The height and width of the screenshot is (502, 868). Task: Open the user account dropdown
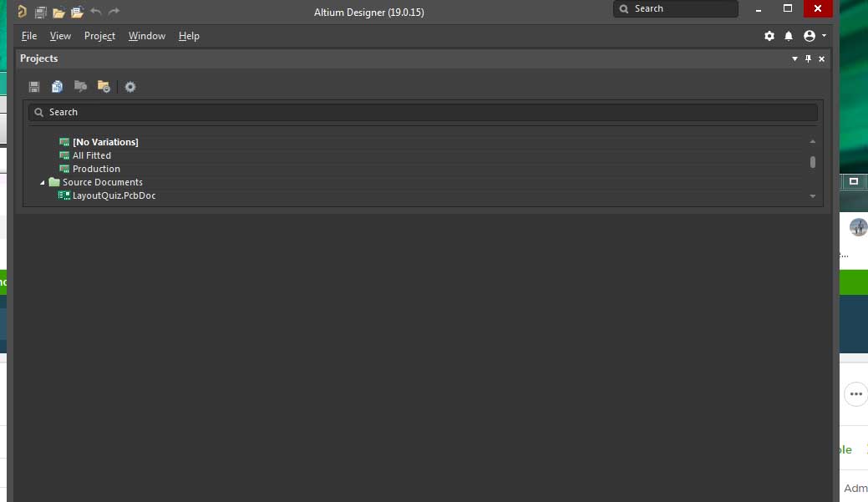click(x=814, y=36)
